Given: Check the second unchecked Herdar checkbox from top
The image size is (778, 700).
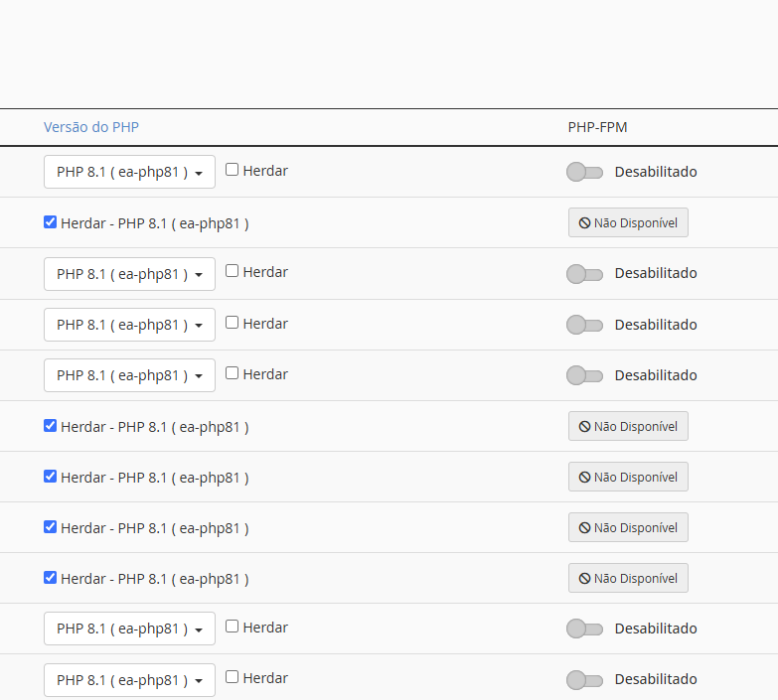Looking at the screenshot, I should pos(232,271).
